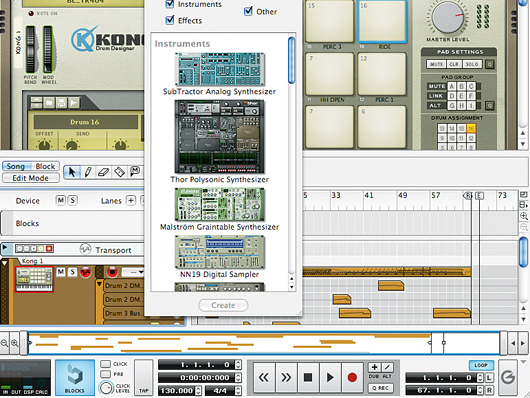Mute the Kong 1 track
This screenshot has height=398, width=530.
[61, 272]
